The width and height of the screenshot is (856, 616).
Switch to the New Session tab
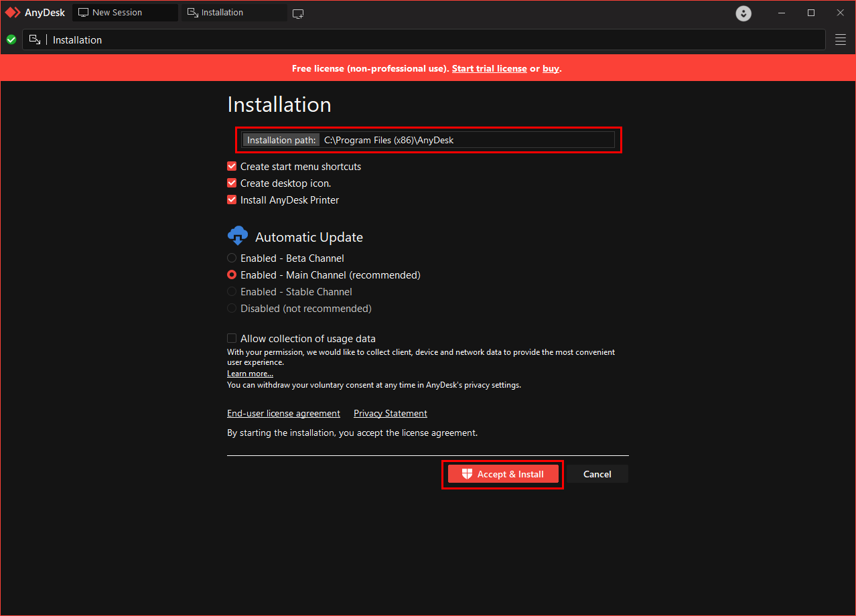(x=125, y=13)
